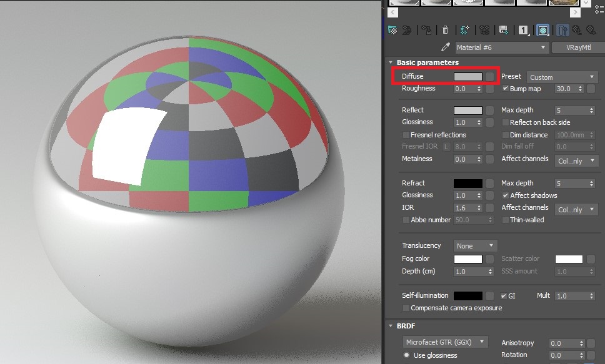Open the Microfacet GTR (GGX) BRDF dropdown

pyautogui.click(x=444, y=342)
